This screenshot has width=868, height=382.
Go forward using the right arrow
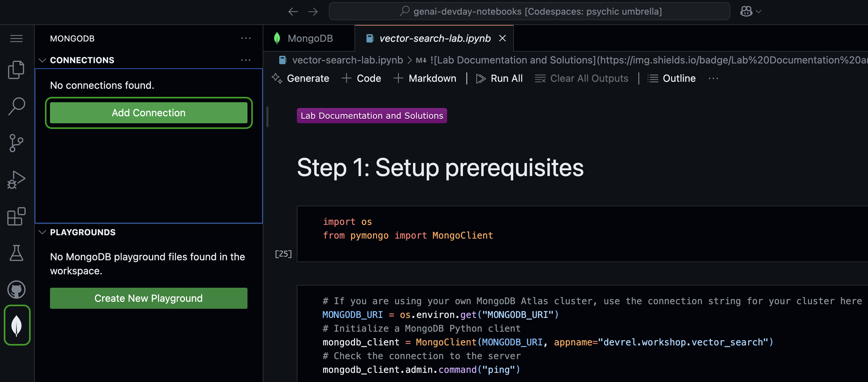313,12
